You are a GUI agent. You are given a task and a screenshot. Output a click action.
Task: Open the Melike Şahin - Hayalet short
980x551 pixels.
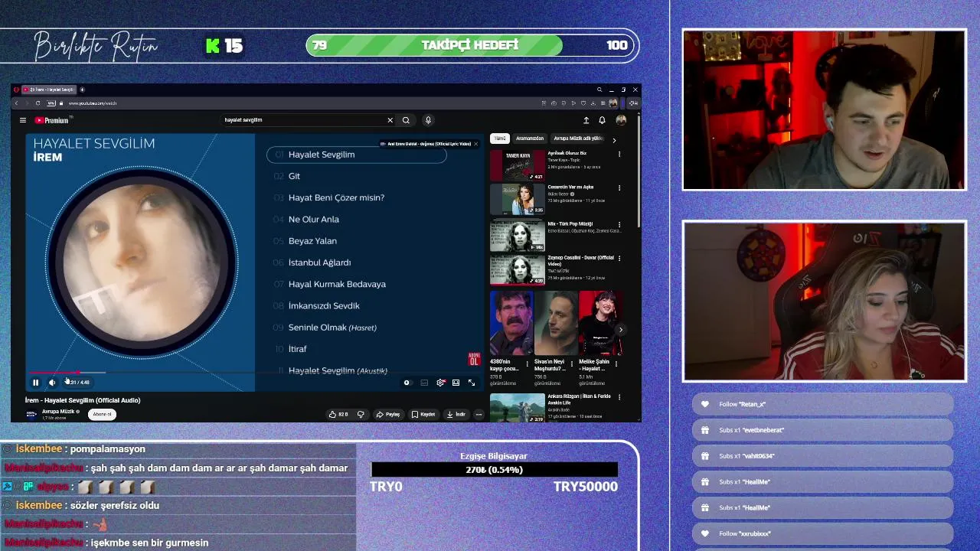pyautogui.click(x=599, y=324)
